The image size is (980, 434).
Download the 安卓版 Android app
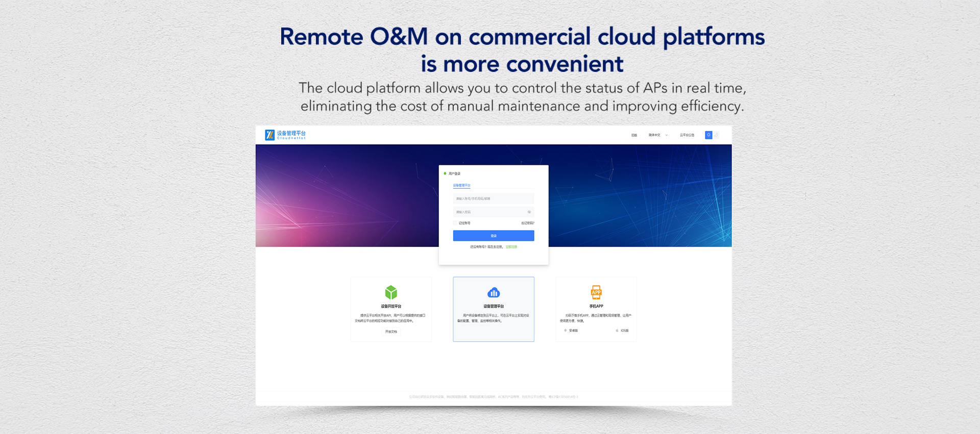tap(571, 330)
